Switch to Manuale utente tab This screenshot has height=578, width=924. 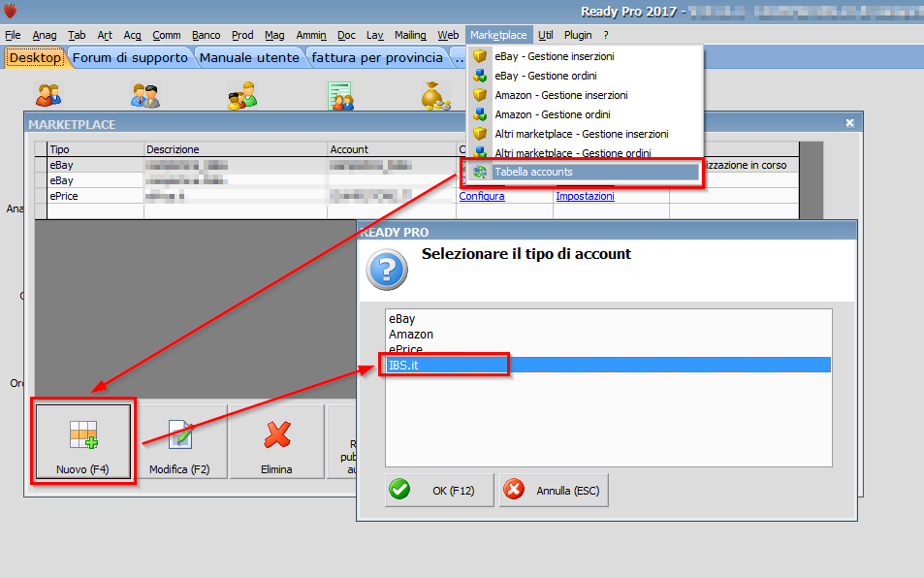point(249,58)
